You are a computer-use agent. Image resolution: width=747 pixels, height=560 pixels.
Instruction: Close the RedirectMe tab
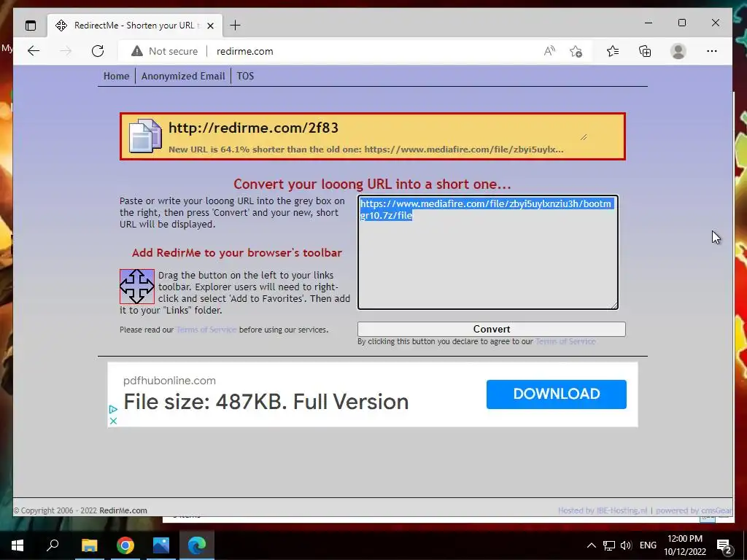[x=210, y=26]
